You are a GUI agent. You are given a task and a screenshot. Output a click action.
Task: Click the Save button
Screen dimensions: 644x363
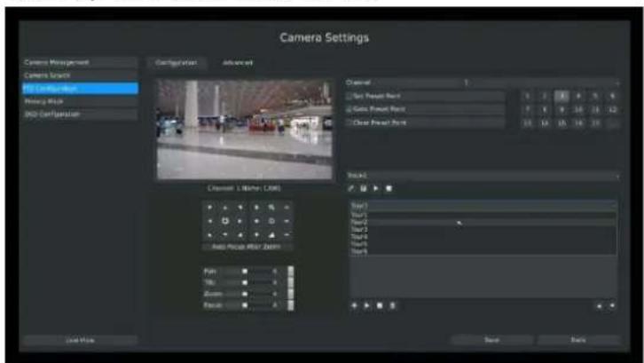click(x=491, y=340)
